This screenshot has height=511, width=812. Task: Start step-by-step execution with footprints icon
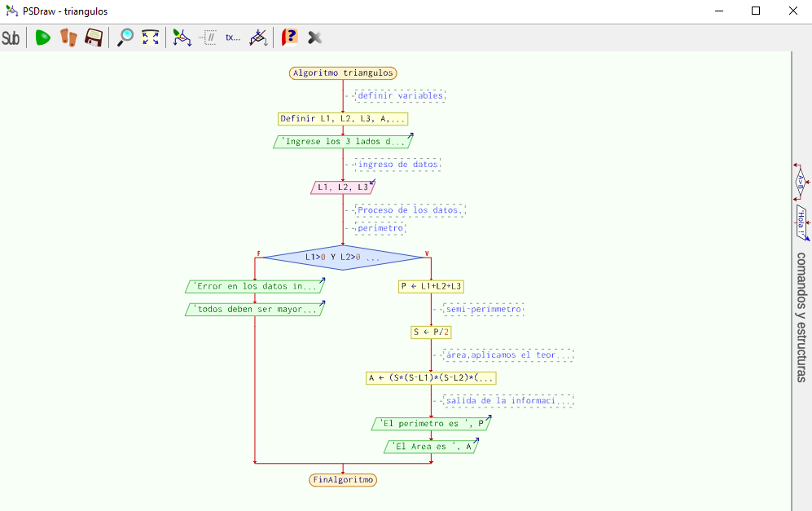coord(68,37)
